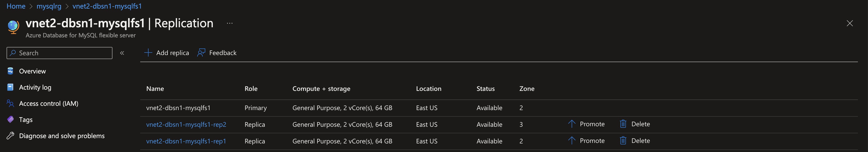Click Promote arrow for mysqlfs1-rep2

pos(571,124)
